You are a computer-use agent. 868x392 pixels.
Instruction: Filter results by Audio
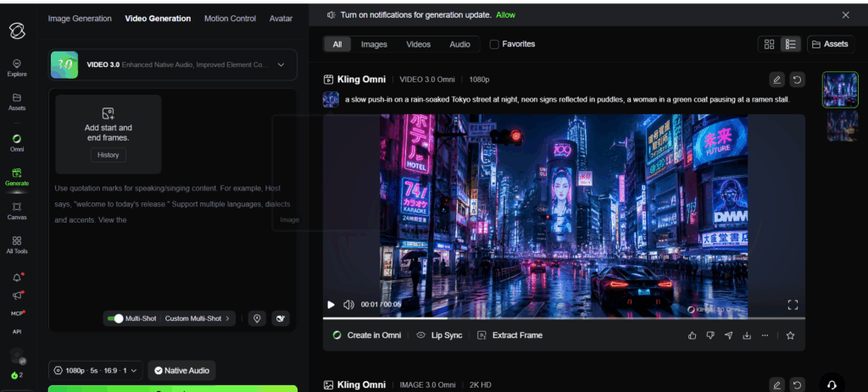tap(460, 44)
